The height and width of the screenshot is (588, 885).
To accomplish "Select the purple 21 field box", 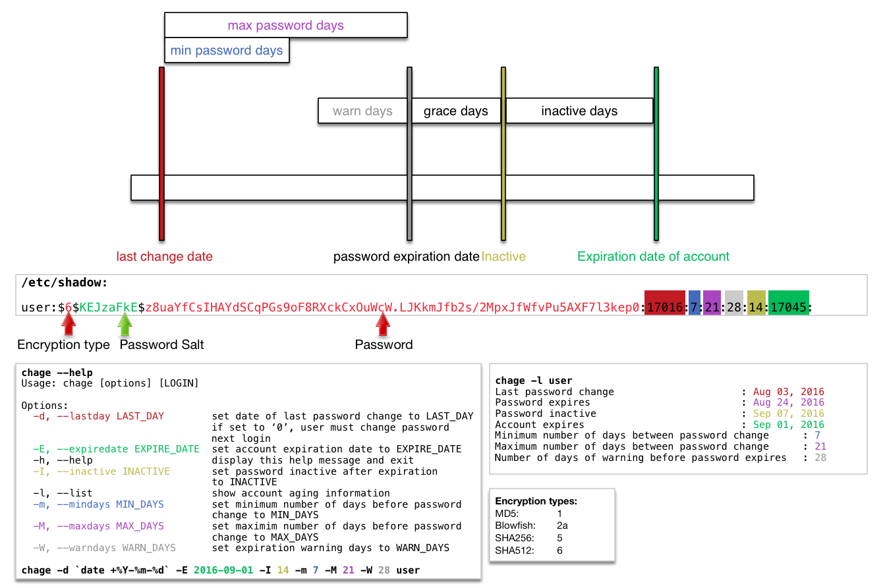I will [712, 304].
